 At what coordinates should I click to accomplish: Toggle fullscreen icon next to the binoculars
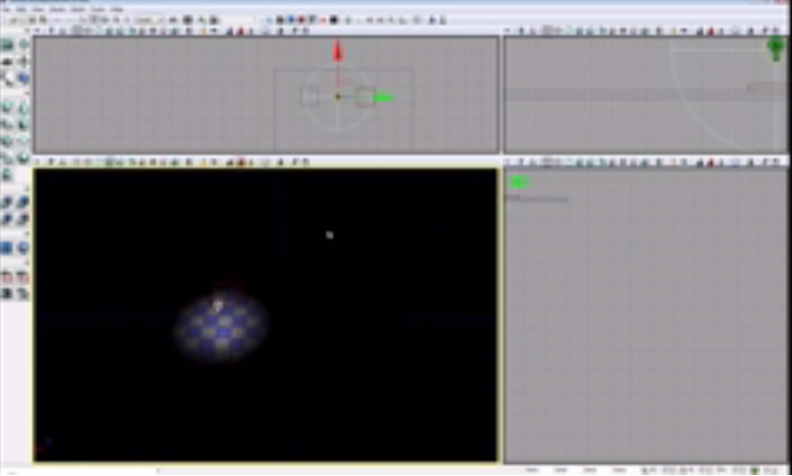click(x=187, y=20)
